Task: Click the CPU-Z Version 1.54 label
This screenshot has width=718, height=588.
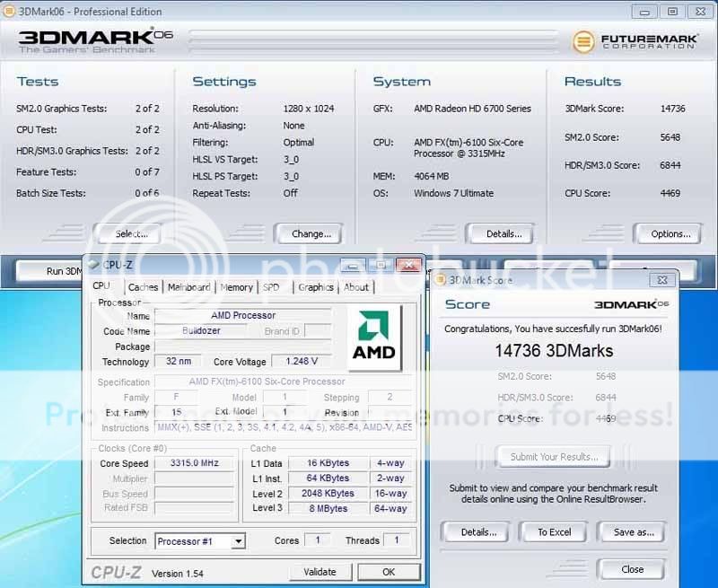Action: click(x=177, y=574)
